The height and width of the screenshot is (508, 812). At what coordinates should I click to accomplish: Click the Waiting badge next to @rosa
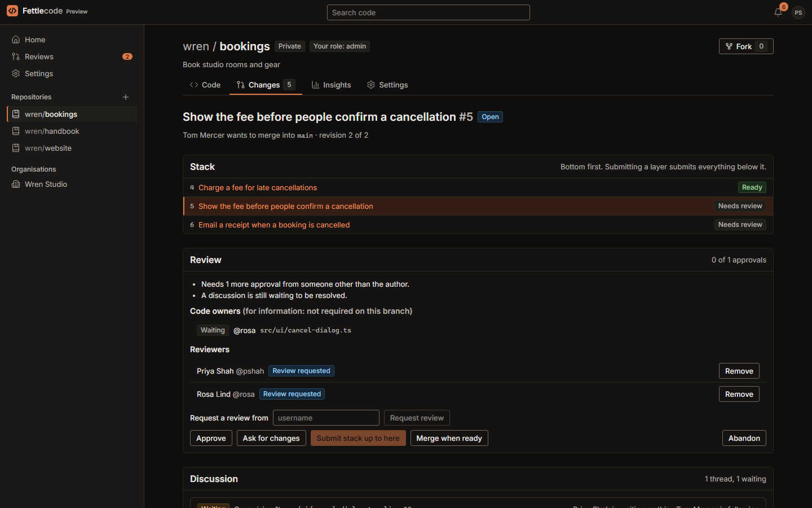coord(213,330)
